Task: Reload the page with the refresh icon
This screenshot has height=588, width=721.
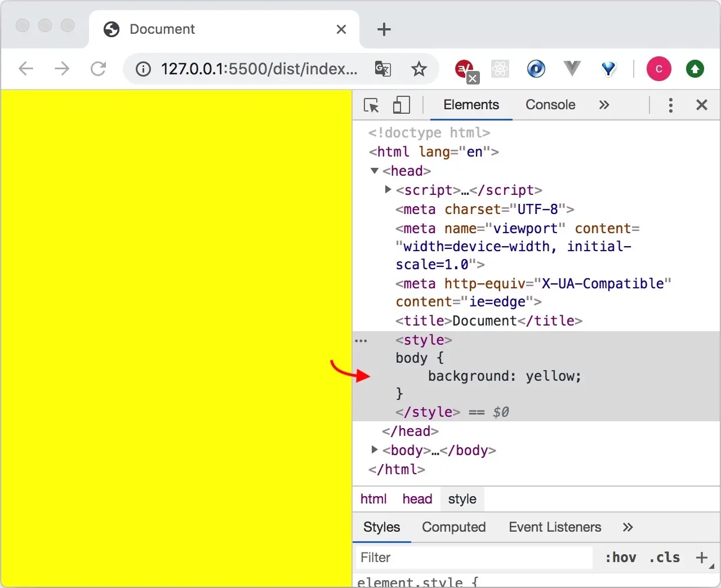Action: coord(99,69)
